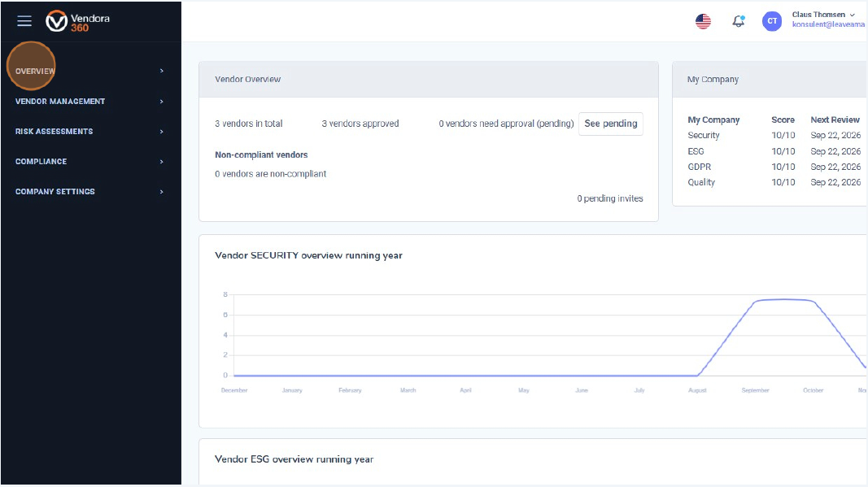Open the Overview sidebar section
This screenshot has height=487, width=868.
tap(34, 71)
